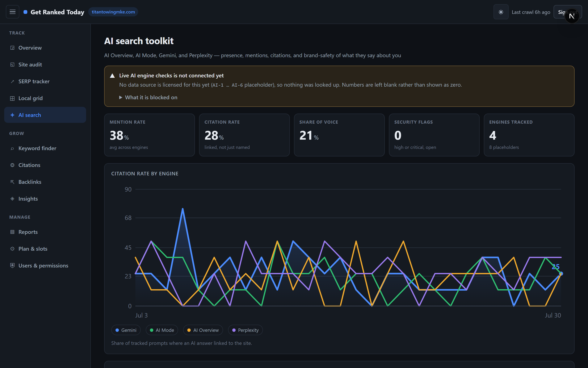
Task: Click the Local grid icon
Action: point(12,98)
